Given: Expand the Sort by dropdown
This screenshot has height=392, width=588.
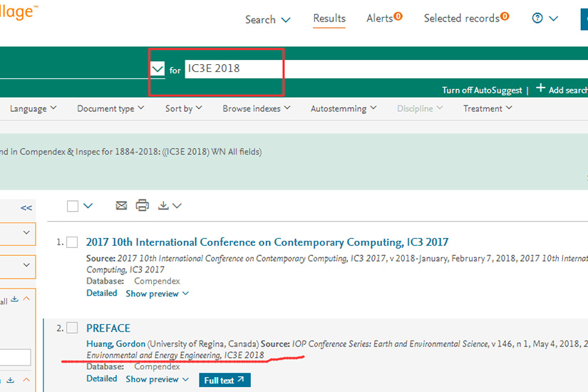Looking at the screenshot, I should point(183,109).
